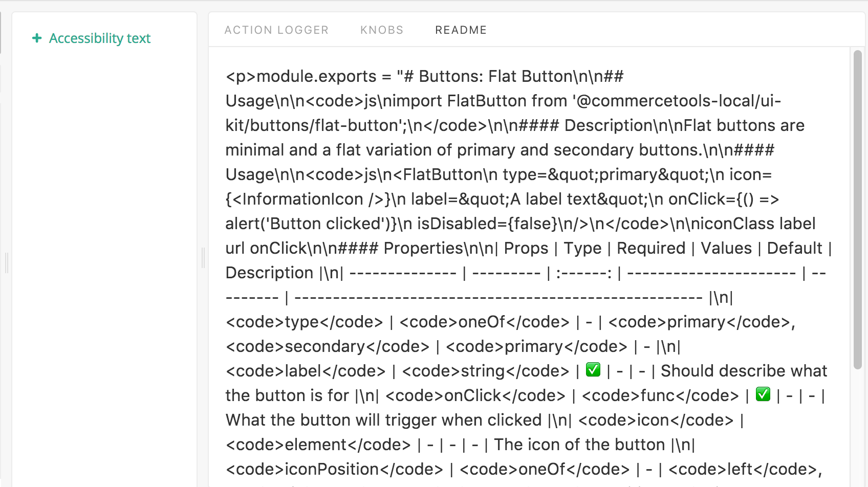Image resolution: width=868 pixels, height=487 pixels.
Task: Click the word 'Description' before the table dashes
Action: pos(269,273)
